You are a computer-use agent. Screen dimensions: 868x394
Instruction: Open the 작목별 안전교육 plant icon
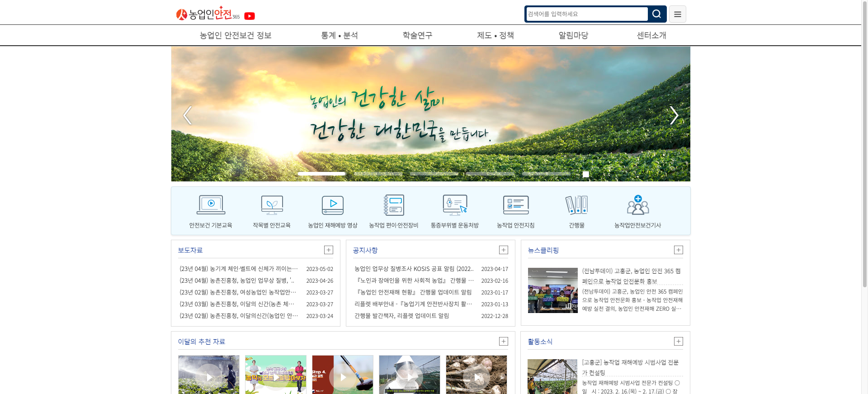click(272, 205)
